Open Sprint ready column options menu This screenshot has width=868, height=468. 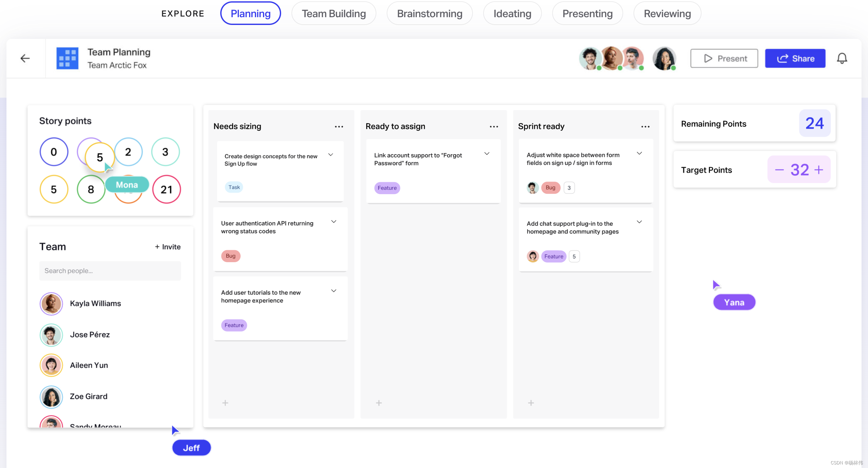pyautogui.click(x=645, y=126)
